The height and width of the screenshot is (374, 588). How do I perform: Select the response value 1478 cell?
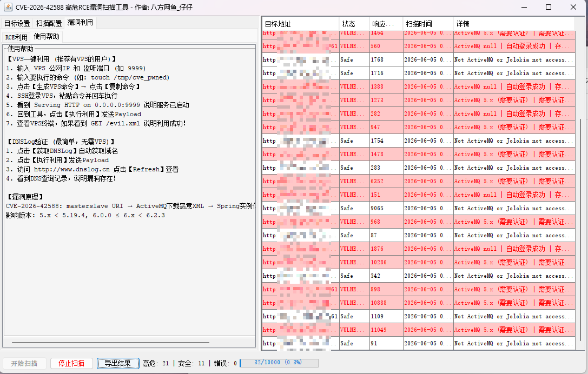tap(386, 154)
